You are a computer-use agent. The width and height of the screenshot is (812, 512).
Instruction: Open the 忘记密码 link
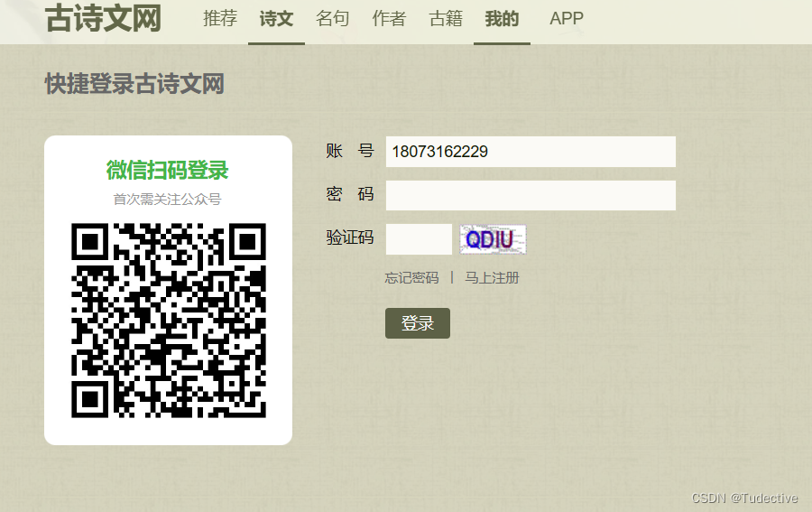(411, 278)
